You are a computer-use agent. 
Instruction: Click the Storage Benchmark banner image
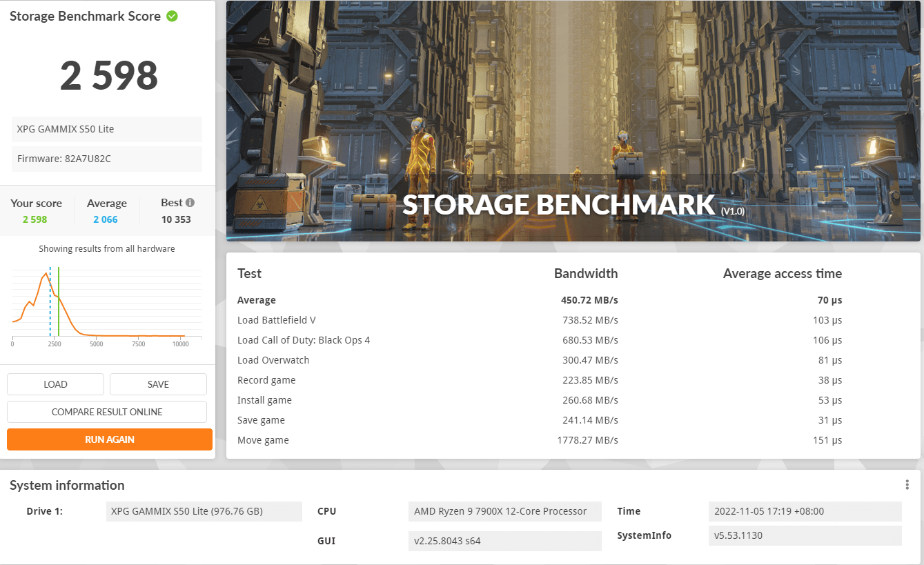point(573,121)
